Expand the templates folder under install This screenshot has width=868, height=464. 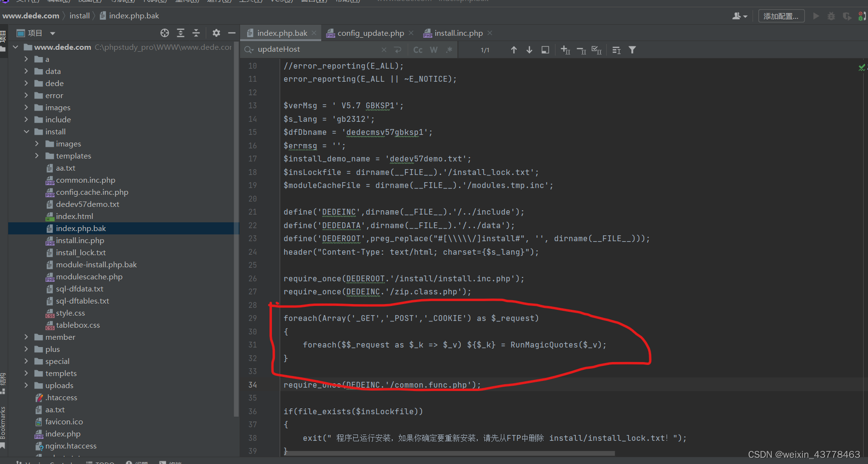pos(37,156)
